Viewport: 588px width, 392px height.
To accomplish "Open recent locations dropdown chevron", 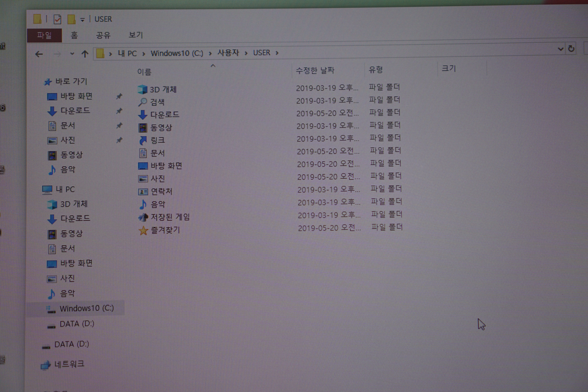I will pos(72,54).
